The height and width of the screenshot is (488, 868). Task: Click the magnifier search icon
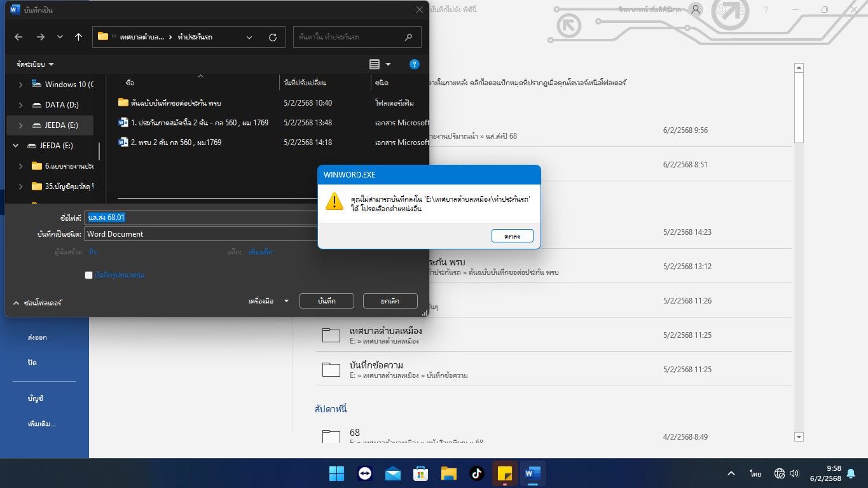409,37
